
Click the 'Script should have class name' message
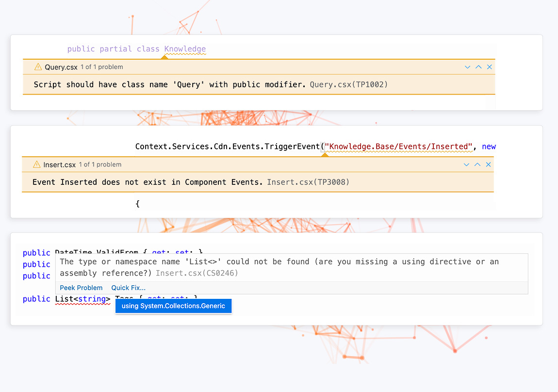coord(170,84)
